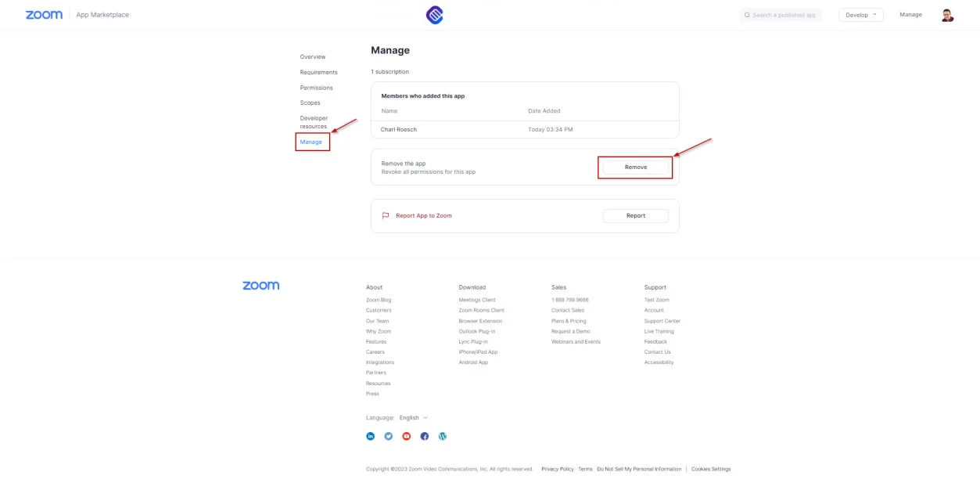This screenshot has width=980, height=479.
Task: Open the user profile avatar
Action: tap(947, 15)
